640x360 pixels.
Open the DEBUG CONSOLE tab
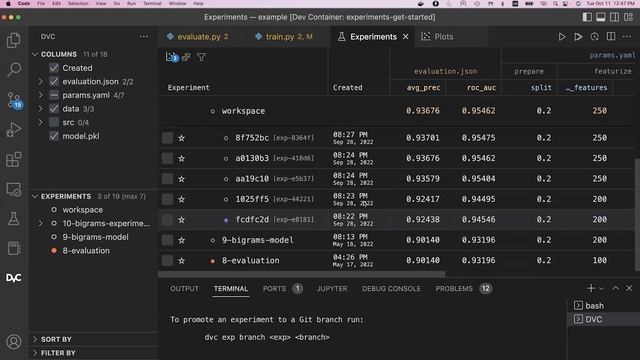tap(391, 289)
